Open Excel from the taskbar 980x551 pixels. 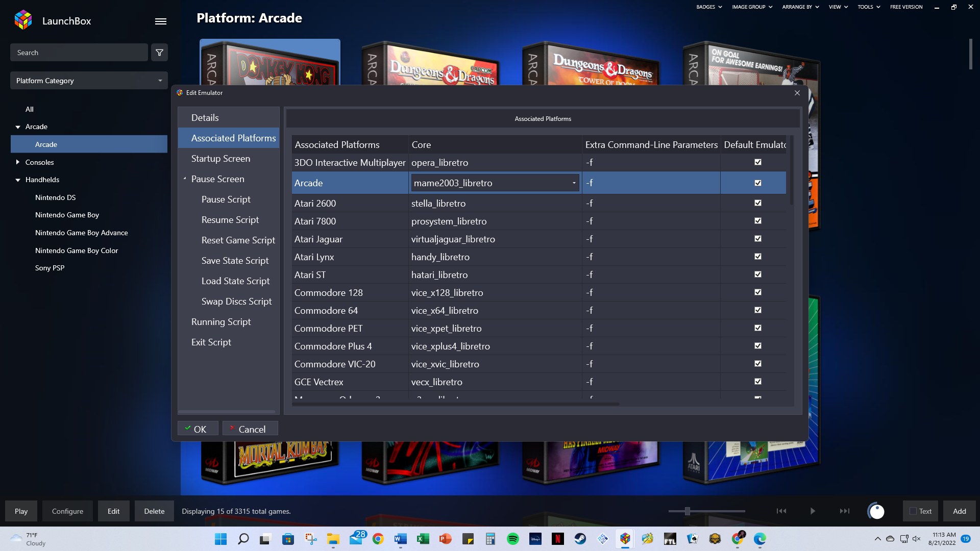tap(423, 539)
